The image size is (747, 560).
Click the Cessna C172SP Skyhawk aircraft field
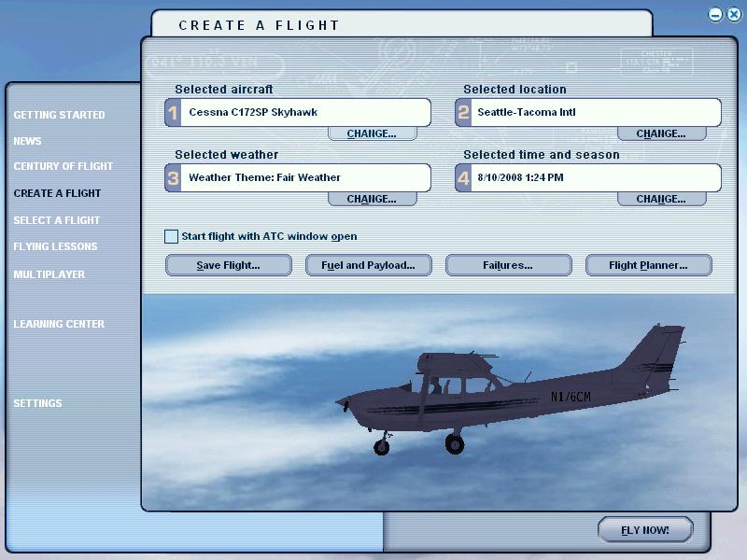(x=306, y=113)
